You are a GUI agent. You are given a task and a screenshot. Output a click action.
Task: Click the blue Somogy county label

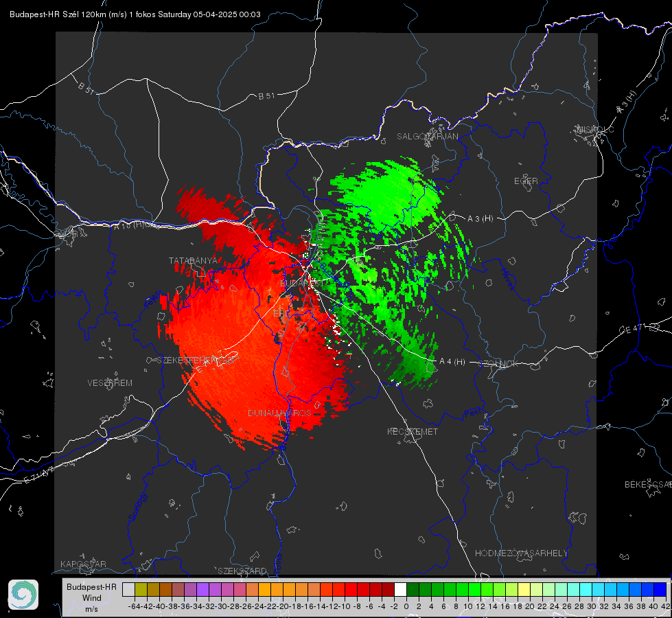pos(137,507)
